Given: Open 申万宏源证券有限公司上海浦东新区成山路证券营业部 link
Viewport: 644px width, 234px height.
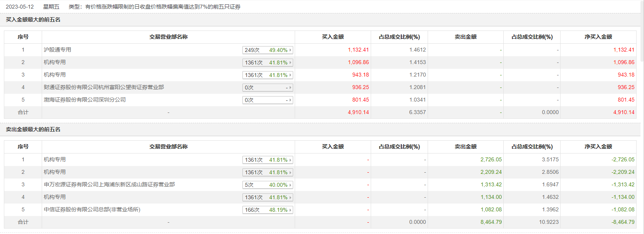Looking at the screenshot, I should (x=109, y=184).
